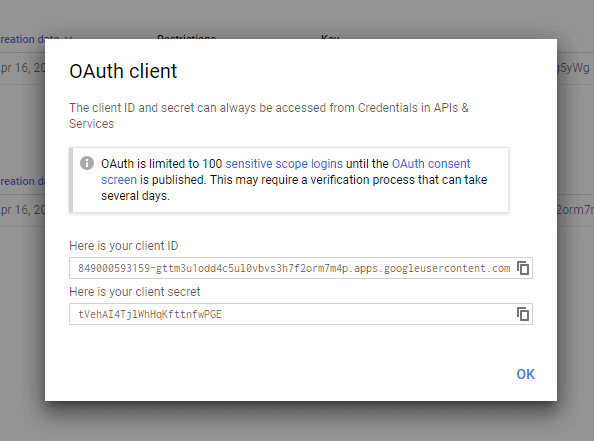This screenshot has height=441, width=594.
Task: Open the sensitive scope logins link
Action: coord(284,164)
